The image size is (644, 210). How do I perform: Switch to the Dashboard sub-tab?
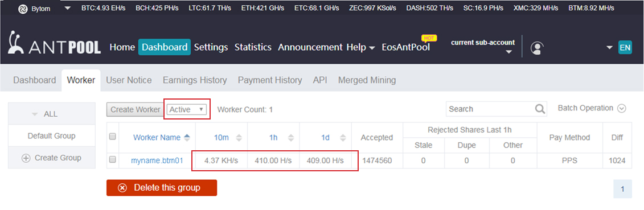click(35, 80)
